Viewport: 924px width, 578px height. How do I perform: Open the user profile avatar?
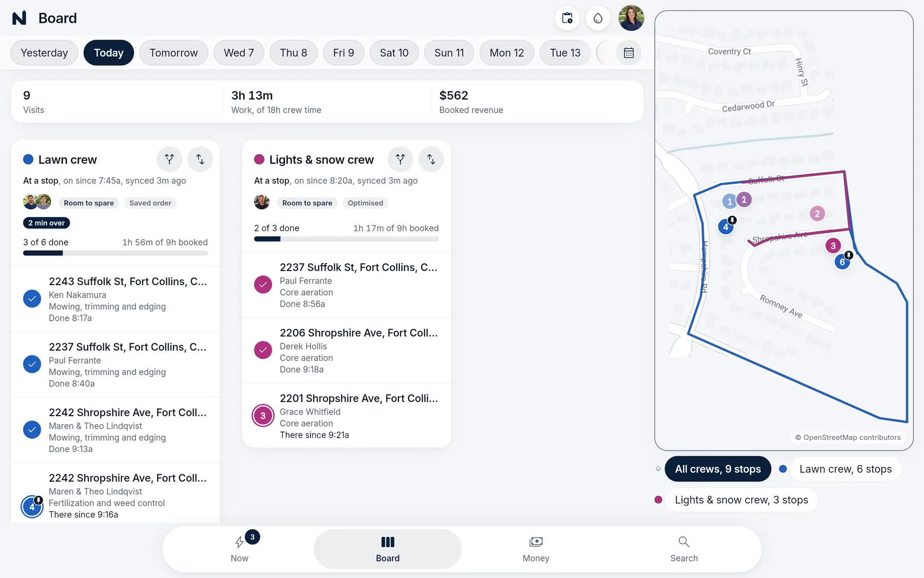pyautogui.click(x=631, y=18)
